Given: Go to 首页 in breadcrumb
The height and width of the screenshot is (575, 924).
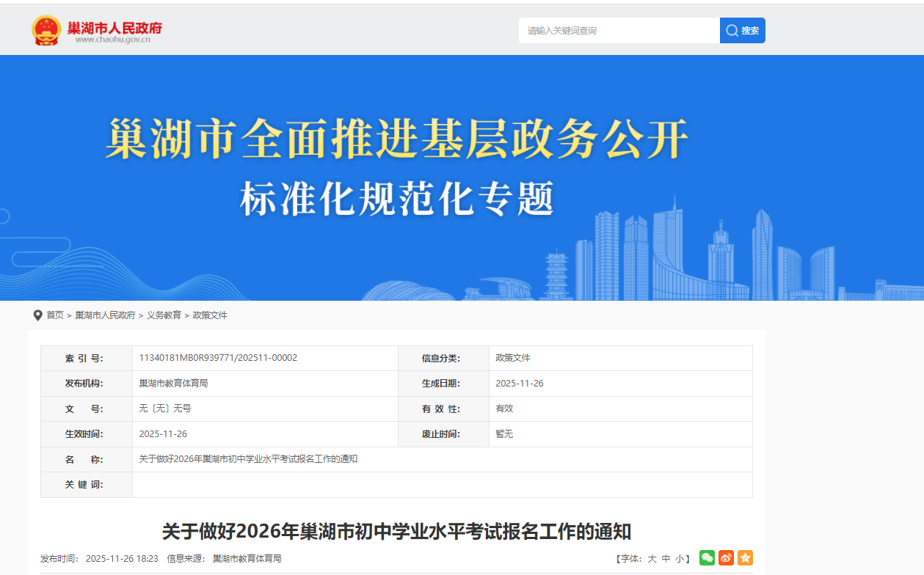Looking at the screenshot, I should point(55,315).
